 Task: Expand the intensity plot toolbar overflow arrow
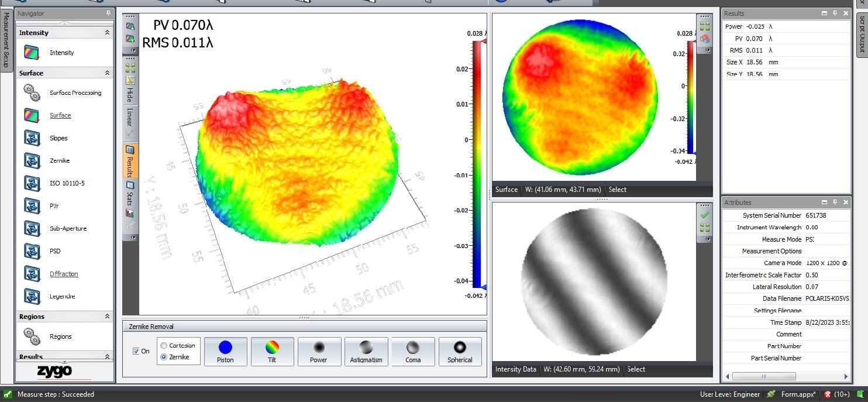(708, 239)
